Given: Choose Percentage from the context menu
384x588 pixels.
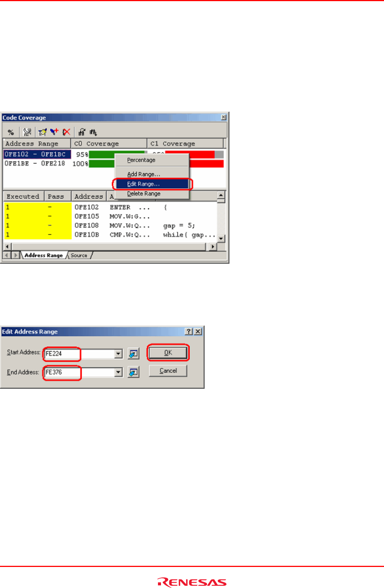Looking at the screenshot, I should [x=152, y=160].
